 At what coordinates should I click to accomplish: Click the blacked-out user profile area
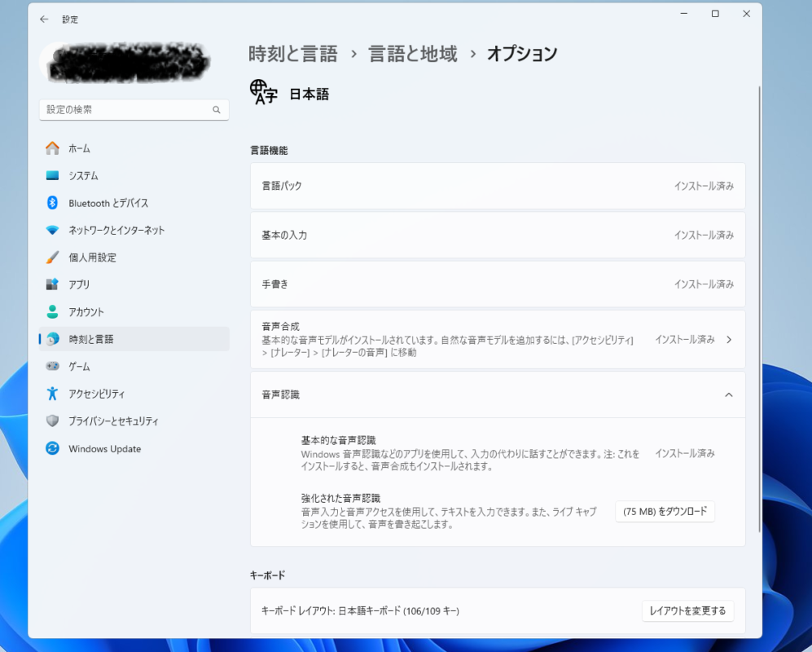127,63
